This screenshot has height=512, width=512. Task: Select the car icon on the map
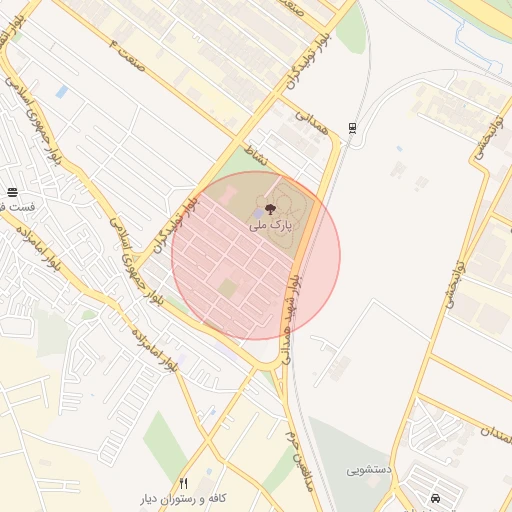435,499
